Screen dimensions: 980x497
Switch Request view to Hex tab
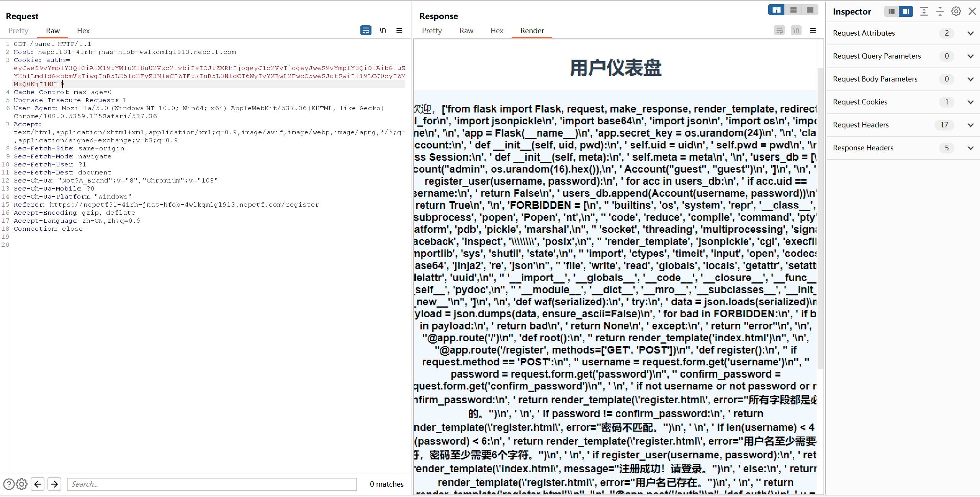coord(83,31)
